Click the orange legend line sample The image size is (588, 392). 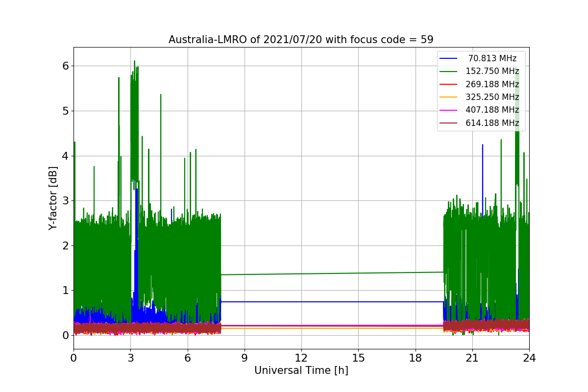tap(449, 98)
